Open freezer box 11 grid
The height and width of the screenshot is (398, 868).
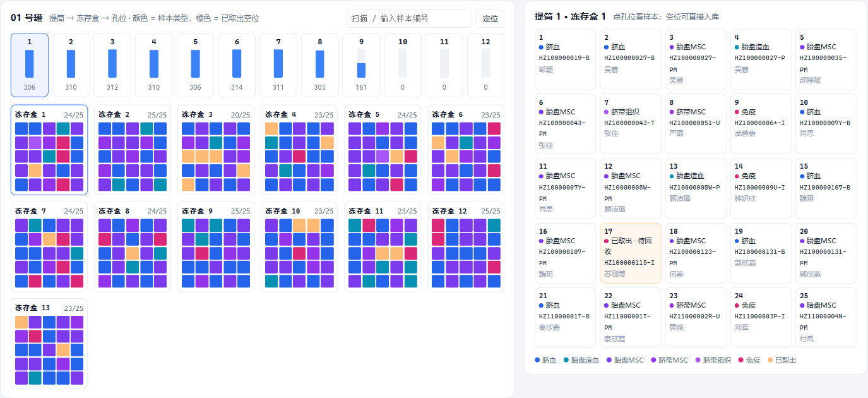tap(383, 246)
